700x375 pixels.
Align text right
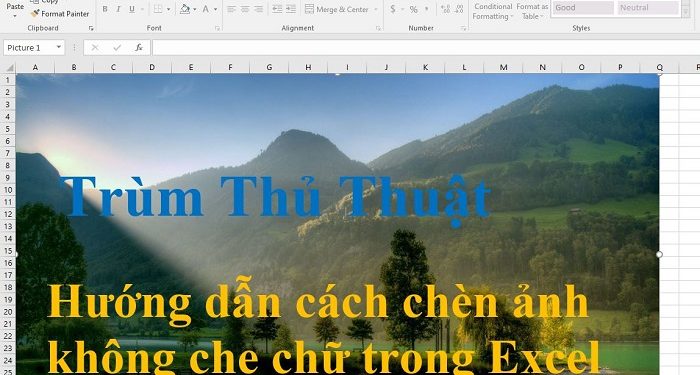tap(258, 9)
